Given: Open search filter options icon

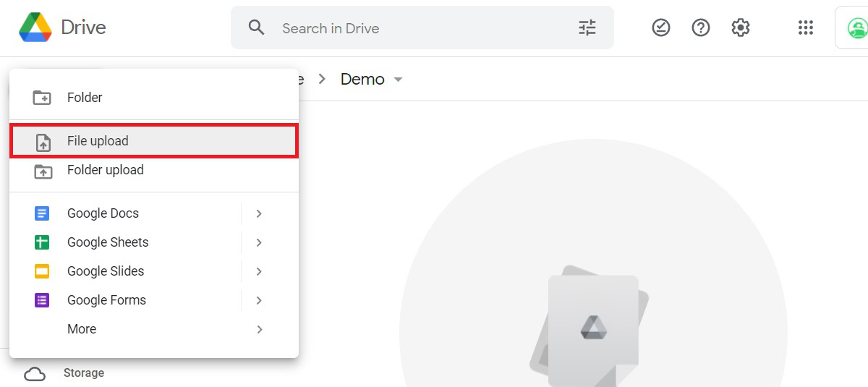Looking at the screenshot, I should click(587, 28).
